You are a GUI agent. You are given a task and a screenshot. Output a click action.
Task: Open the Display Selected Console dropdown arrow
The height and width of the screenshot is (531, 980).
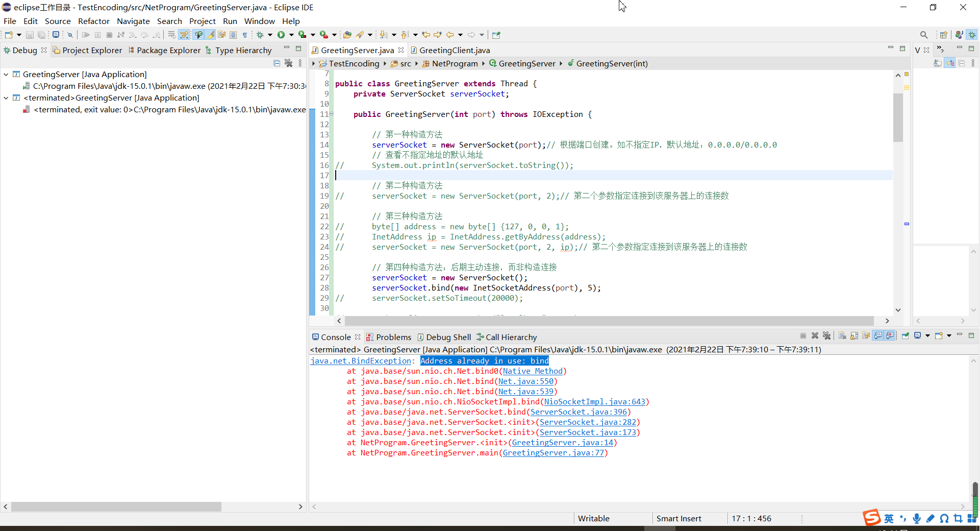coord(927,335)
